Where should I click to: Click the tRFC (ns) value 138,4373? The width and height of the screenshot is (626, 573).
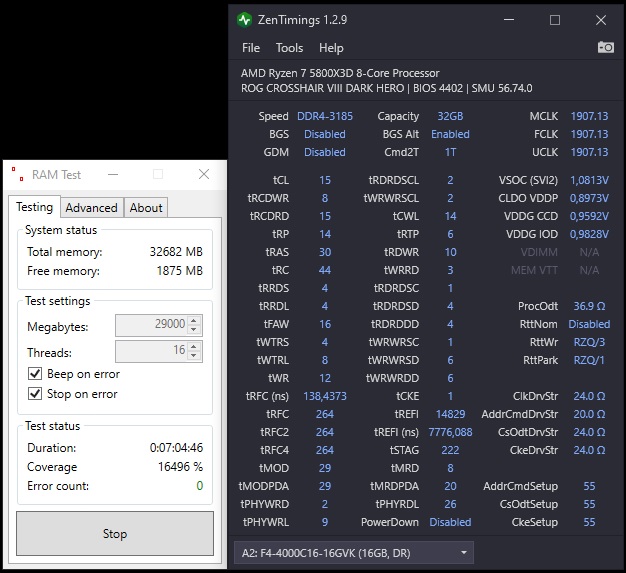pyautogui.click(x=325, y=396)
